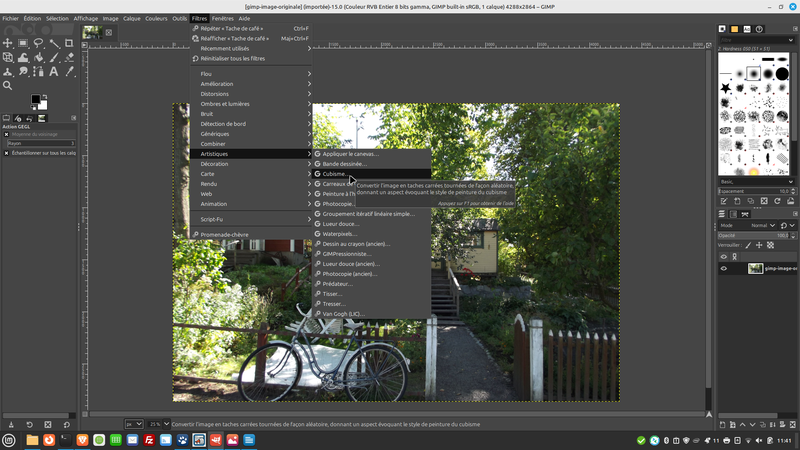
Task: Open the 'Basic,' brush tag dropdown
Action: (754, 181)
